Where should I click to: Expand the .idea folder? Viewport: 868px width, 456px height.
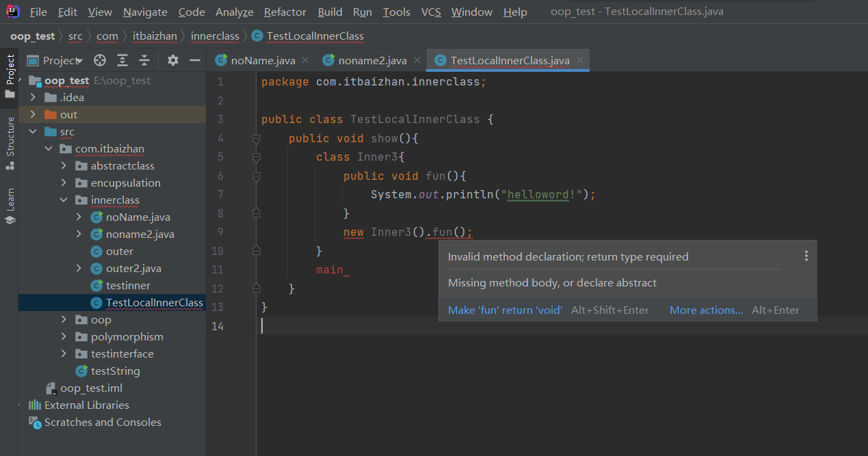point(33,97)
